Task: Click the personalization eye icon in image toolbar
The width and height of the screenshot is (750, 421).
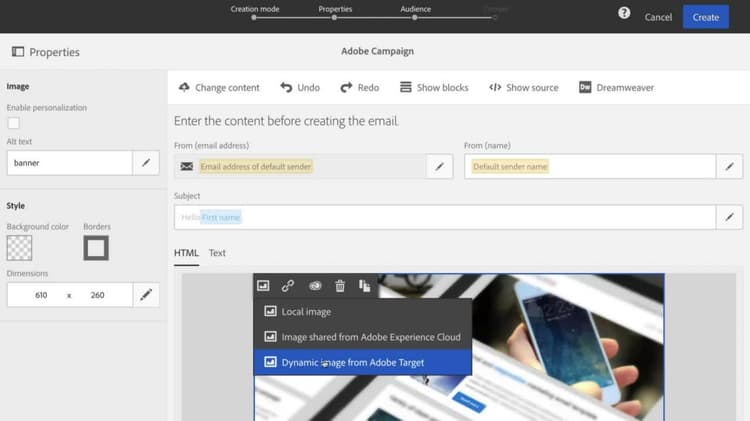Action: (315, 286)
